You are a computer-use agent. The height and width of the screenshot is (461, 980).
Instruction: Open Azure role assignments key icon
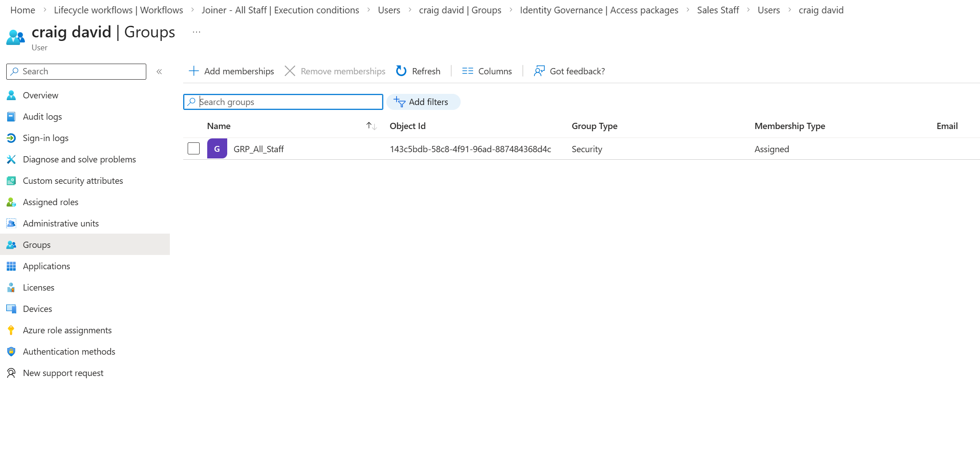tap(11, 330)
